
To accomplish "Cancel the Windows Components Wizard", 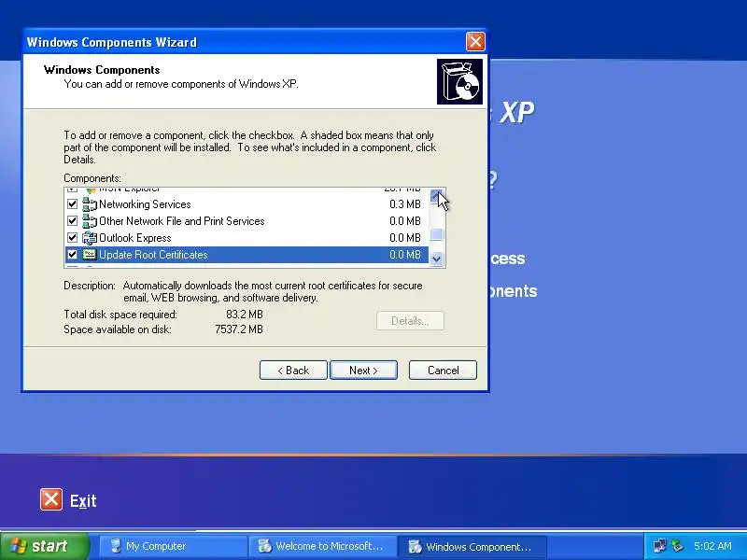I will point(443,370).
